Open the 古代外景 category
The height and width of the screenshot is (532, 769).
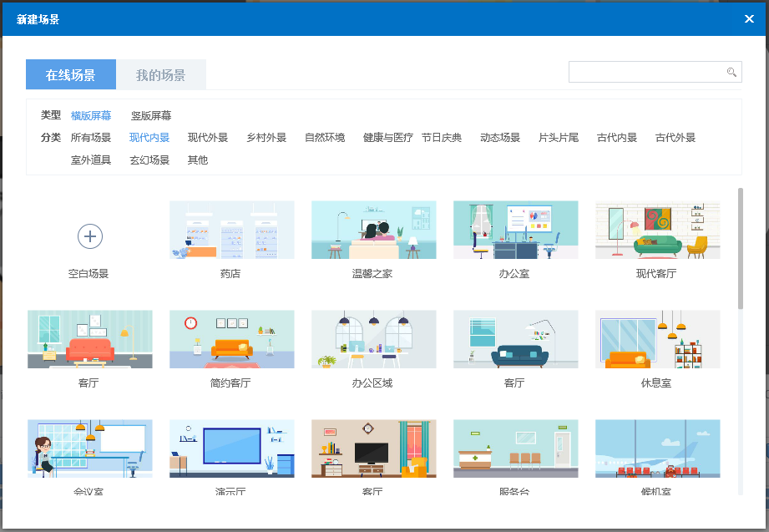(675, 138)
